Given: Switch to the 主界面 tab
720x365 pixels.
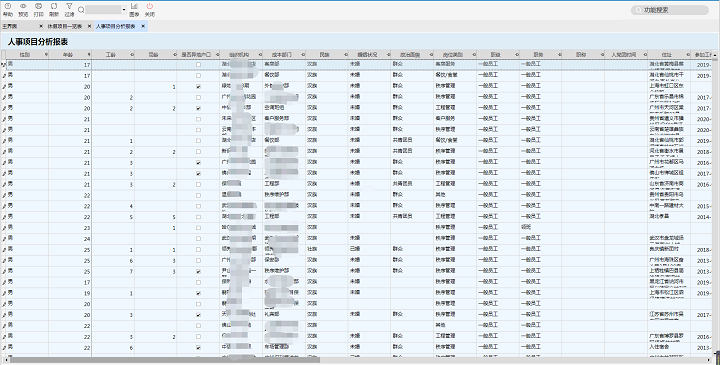Looking at the screenshot, I should (10, 27).
